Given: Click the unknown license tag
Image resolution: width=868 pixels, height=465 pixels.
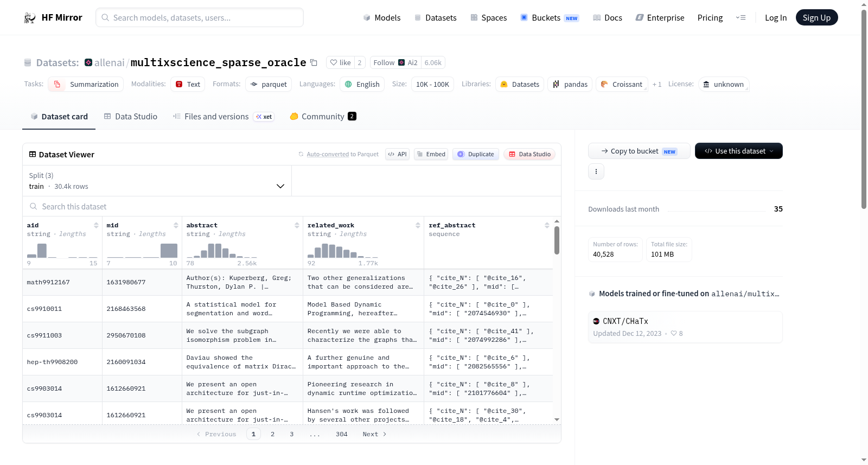Looking at the screenshot, I should (724, 84).
